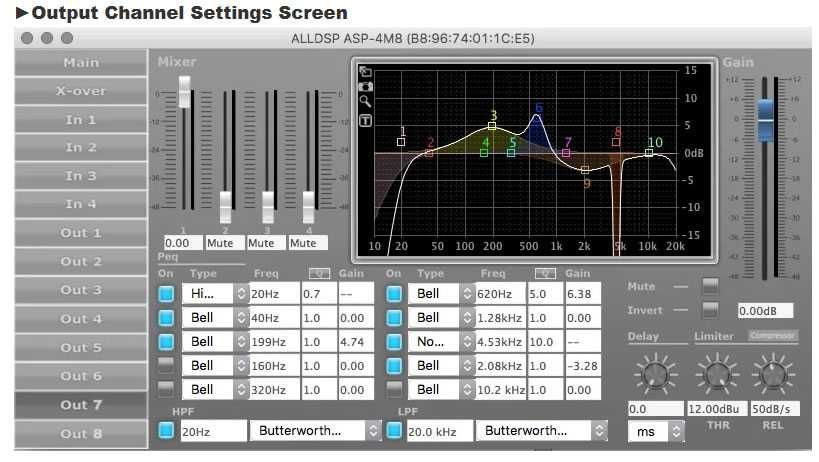
Task: Open the In 4 tab
Action: [x=80, y=204]
